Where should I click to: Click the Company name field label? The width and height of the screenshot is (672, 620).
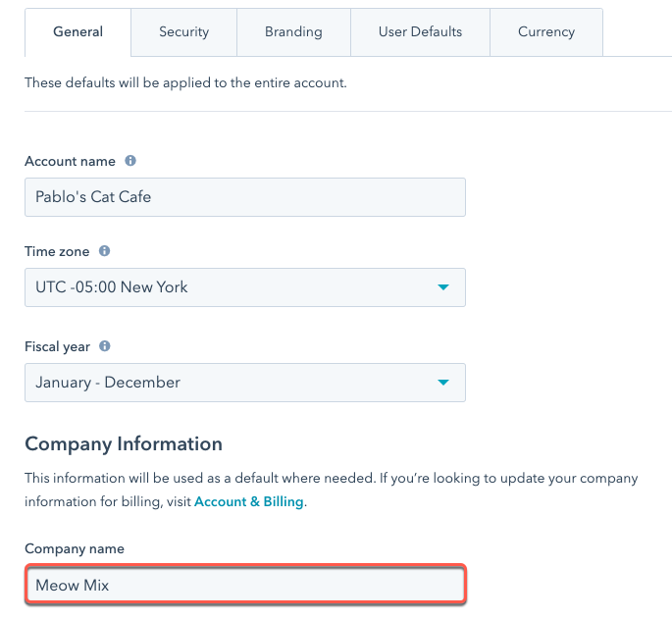click(75, 549)
